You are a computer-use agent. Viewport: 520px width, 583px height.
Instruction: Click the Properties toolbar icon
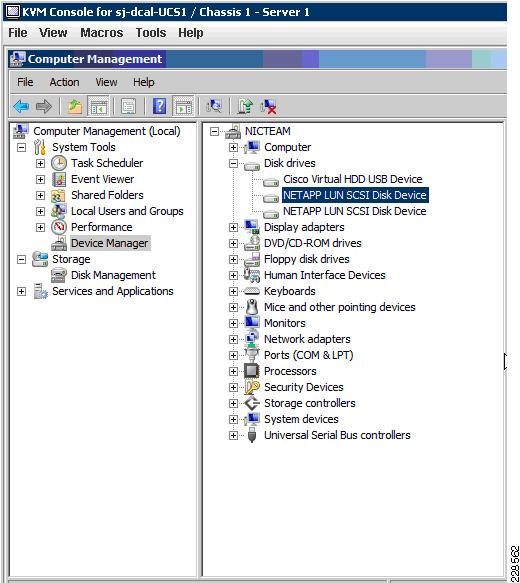[129, 106]
